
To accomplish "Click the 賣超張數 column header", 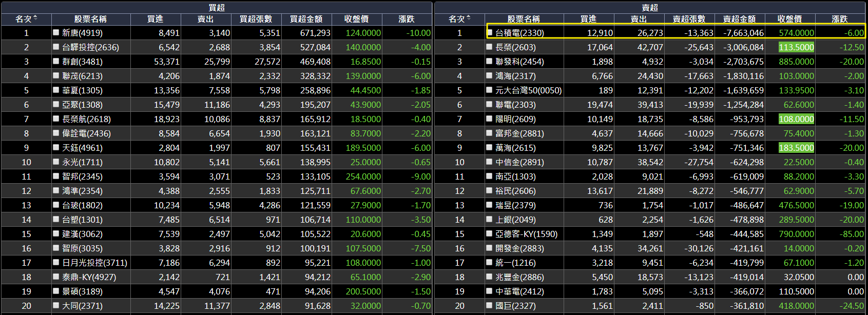I will 689,19.
